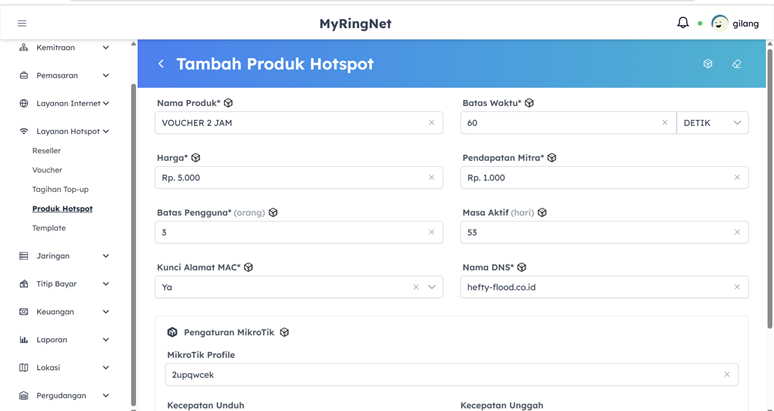Open the gilang user profile
The width and height of the screenshot is (774, 411).
(x=735, y=23)
